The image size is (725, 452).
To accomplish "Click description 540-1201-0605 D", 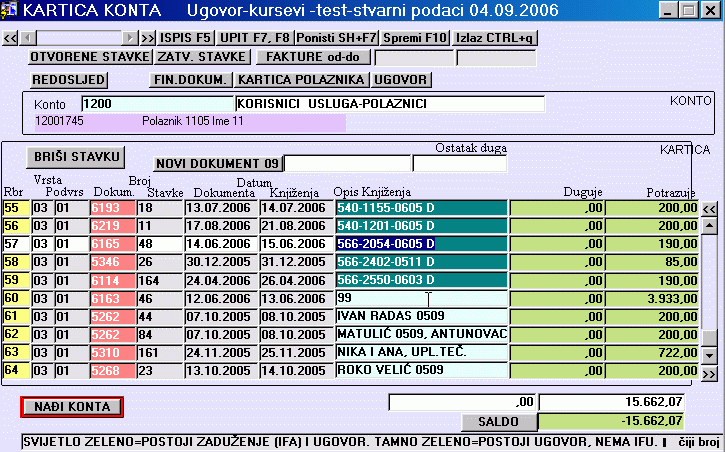I will 421,226.
